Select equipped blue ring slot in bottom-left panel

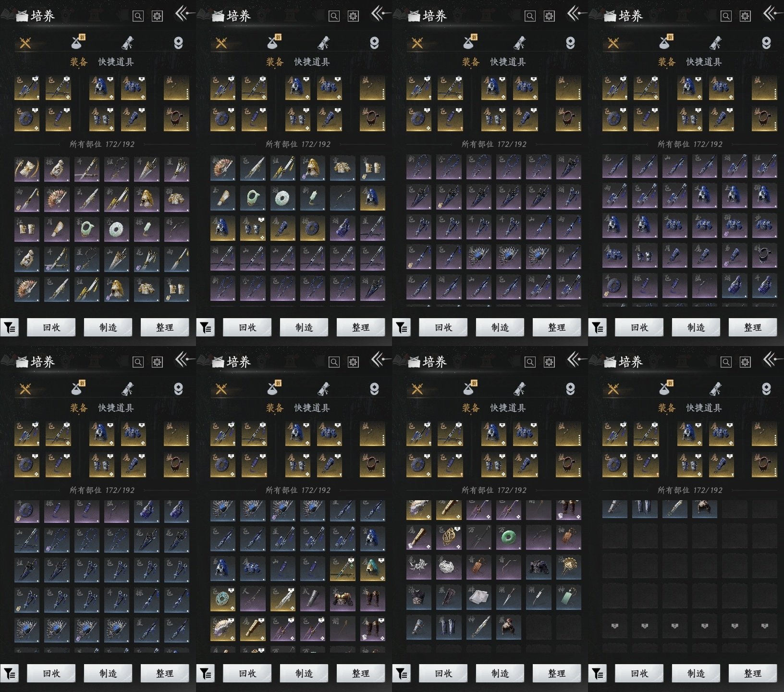point(27,464)
